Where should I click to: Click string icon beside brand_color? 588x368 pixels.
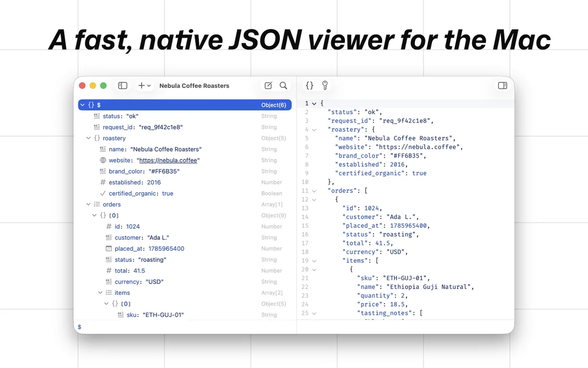tap(103, 171)
